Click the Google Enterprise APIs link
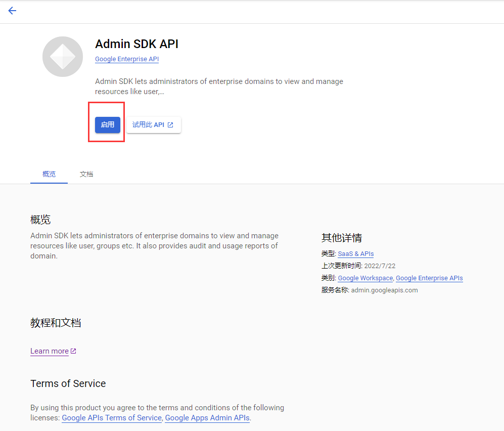The image size is (504, 431). (429, 278)
